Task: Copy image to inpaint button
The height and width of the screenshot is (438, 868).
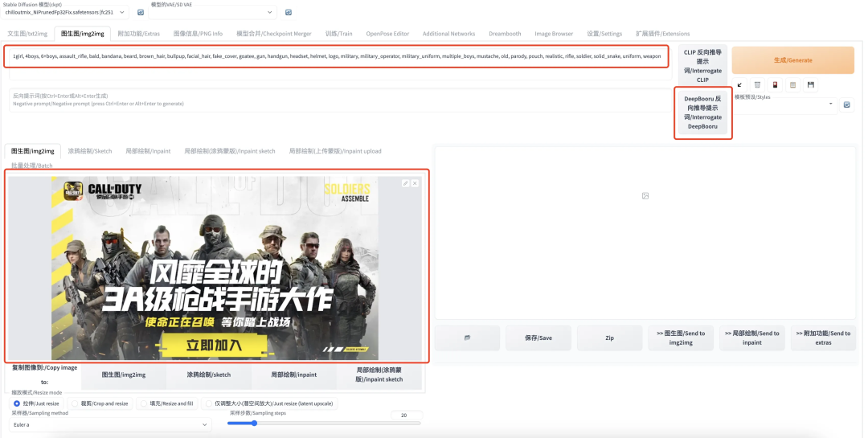Action: tap(293, 375)
